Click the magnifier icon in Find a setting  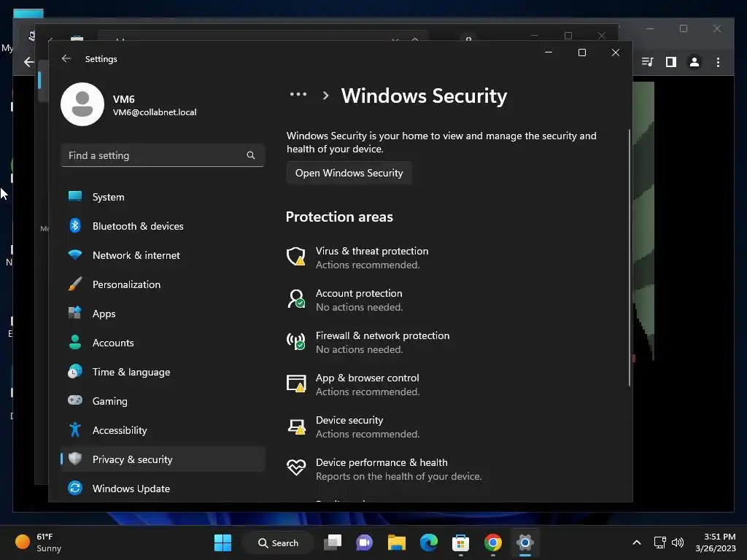point(251,155)
